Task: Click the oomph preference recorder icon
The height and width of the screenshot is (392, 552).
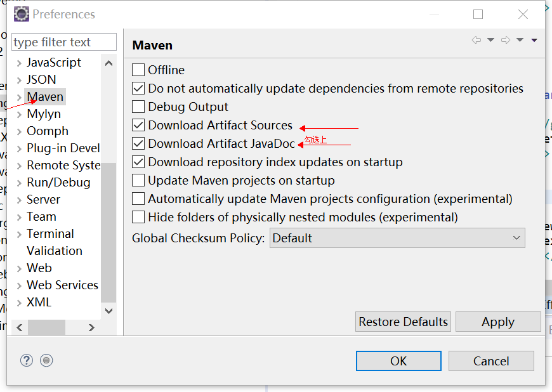Action: tap(46, 360)
